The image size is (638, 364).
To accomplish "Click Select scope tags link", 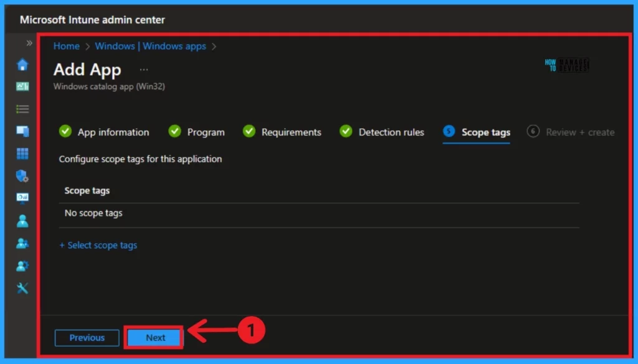I will coord(98,245).
